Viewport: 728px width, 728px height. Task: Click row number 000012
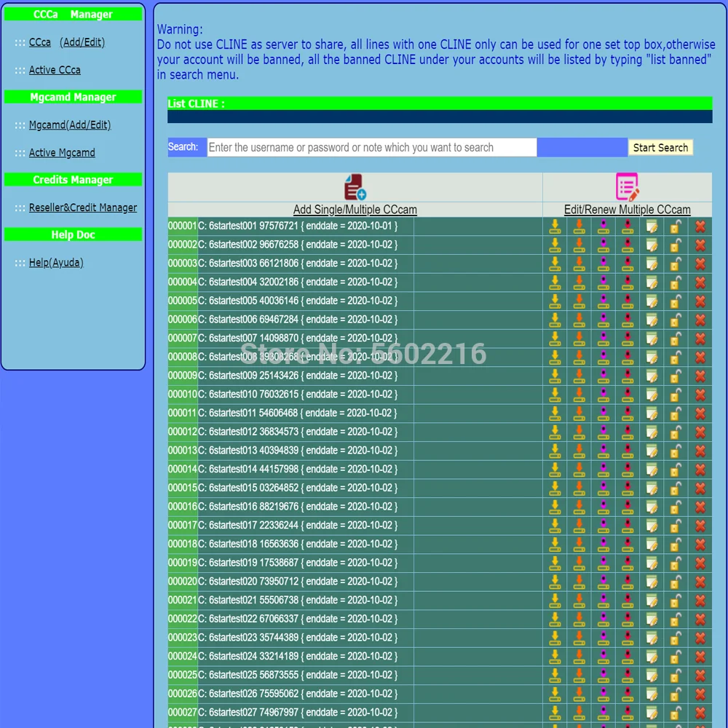pos(183,432)
